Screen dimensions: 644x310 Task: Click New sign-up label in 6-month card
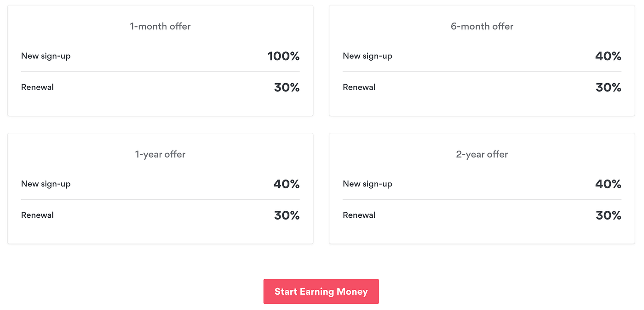[368, 56]
